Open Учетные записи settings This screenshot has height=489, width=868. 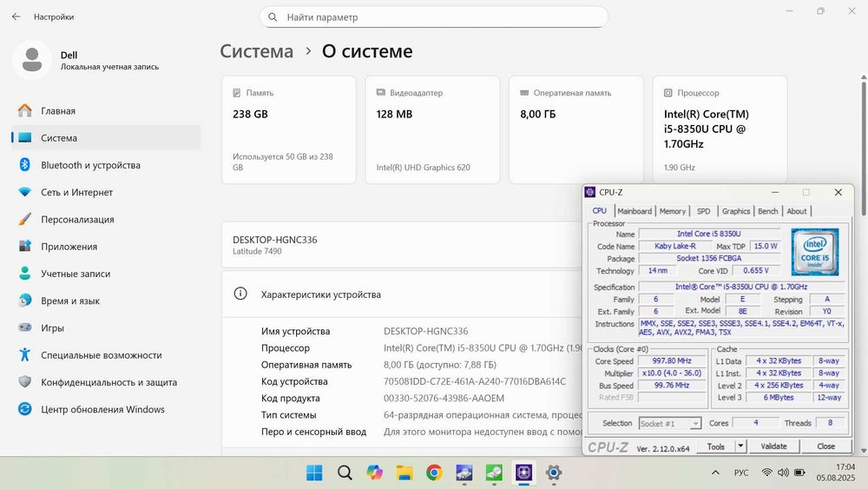coord(105,274)
